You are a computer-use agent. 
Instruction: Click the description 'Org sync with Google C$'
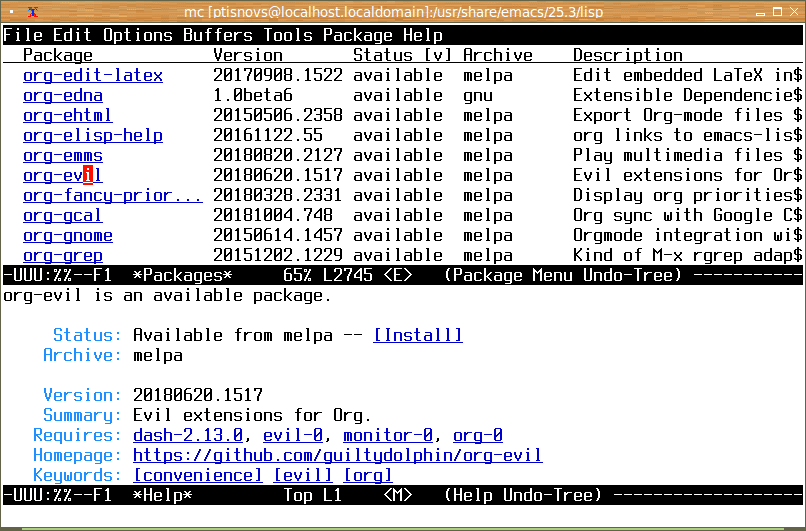[x=688, y=215]
